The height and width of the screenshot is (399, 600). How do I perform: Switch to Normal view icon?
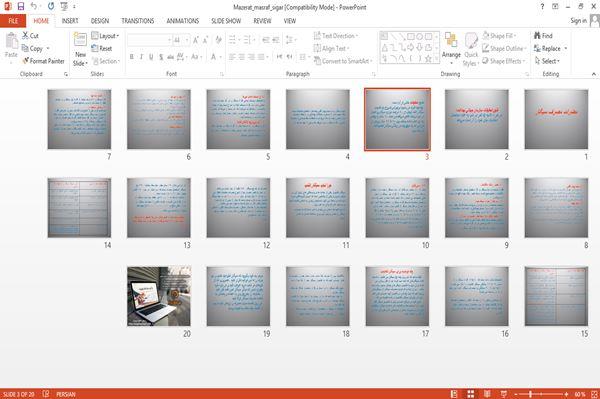[454, 394]
